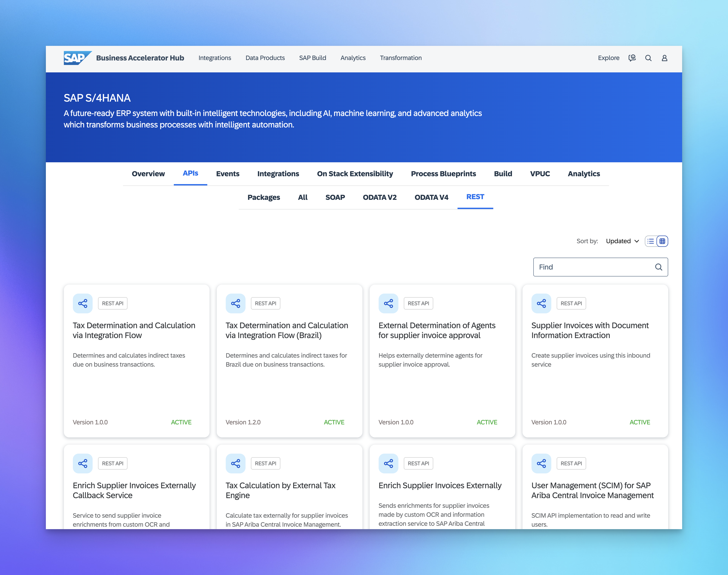Open Transformation in the top navigation

(401, 58)
